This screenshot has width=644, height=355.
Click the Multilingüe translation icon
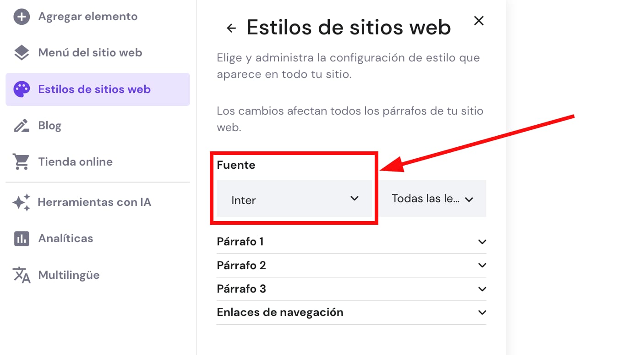click(x=21, y=275)
